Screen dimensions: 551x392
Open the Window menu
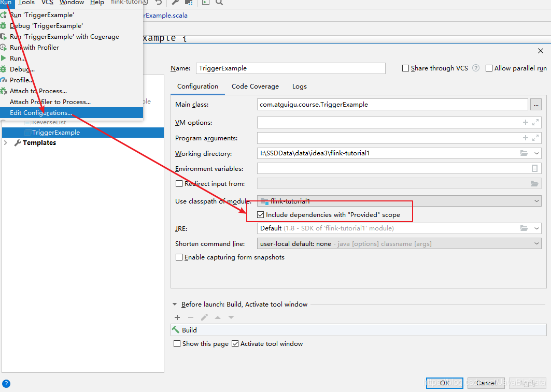tap(72, 3)
